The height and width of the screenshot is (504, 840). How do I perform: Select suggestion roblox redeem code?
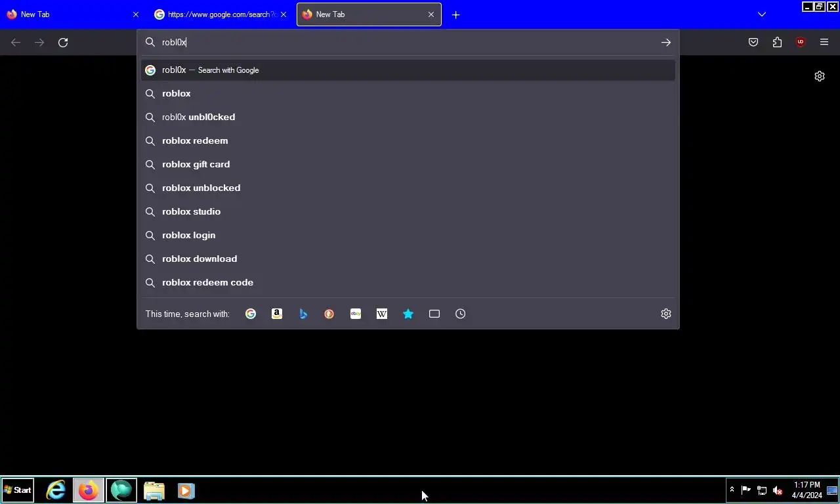pos(408,282)
